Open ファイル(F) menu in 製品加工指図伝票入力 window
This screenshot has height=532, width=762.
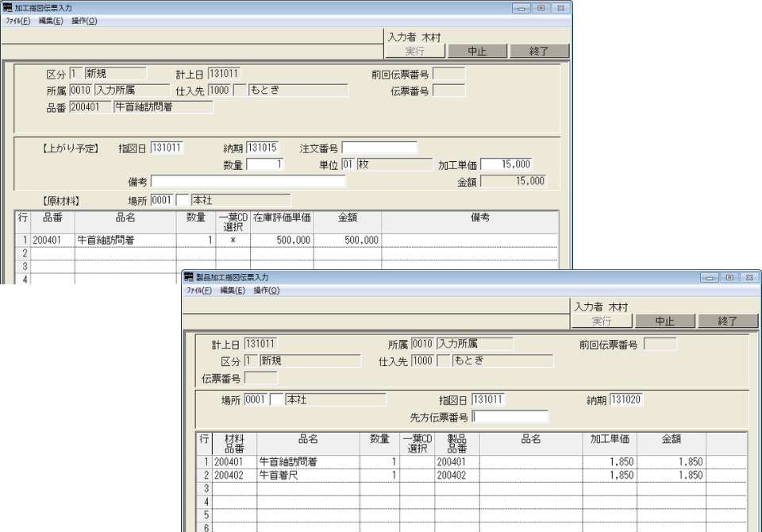(x=199, y=291)
